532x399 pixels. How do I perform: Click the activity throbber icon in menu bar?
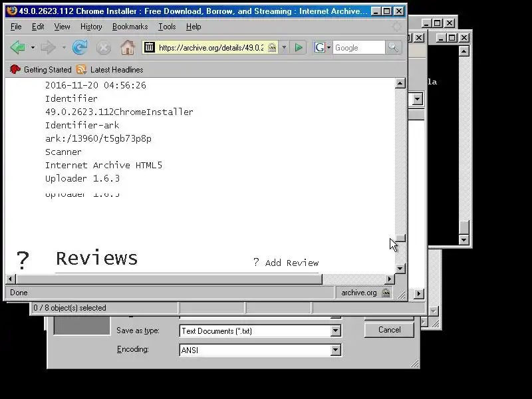(x=396, y=27)
